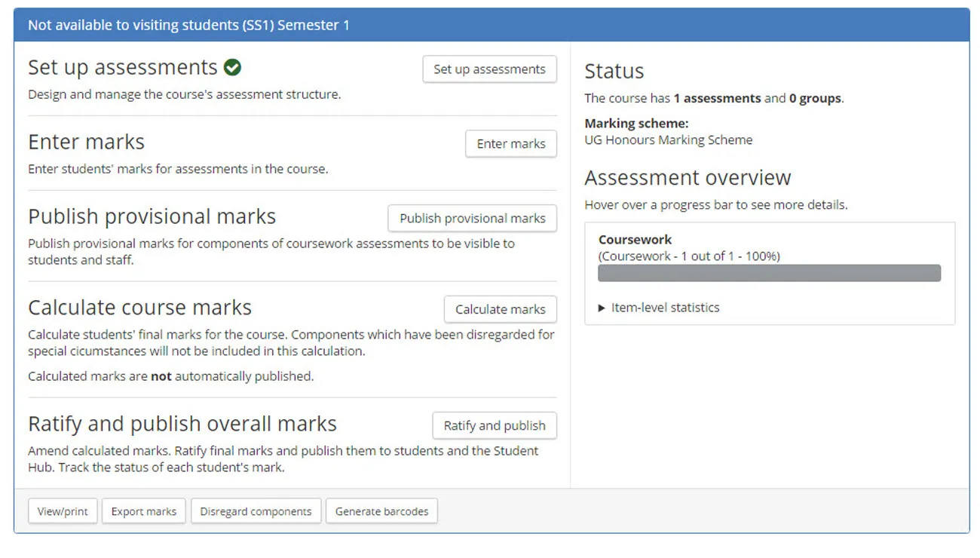Click the Enter marks button
This screenshot has width=980, height=558.
point(511,144)
